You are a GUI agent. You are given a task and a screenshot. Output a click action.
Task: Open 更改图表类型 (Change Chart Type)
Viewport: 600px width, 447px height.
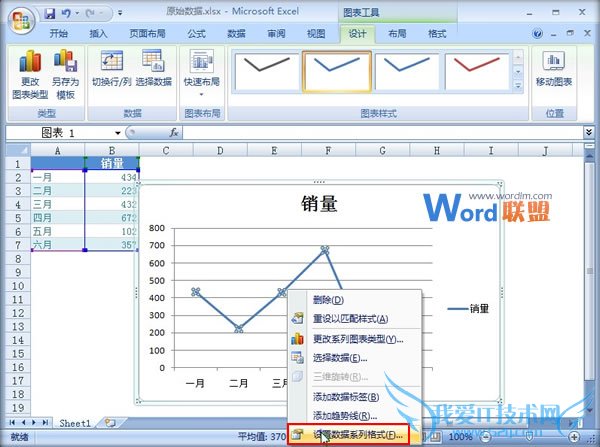pos(30,74)
